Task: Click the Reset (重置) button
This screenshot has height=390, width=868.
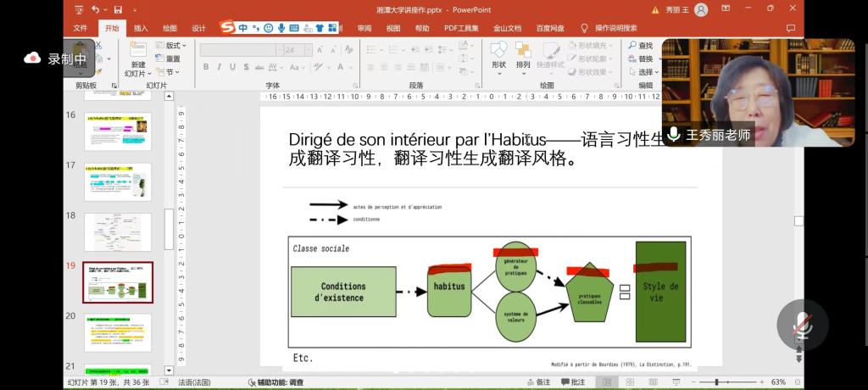Action: click(x=172, y=59)
